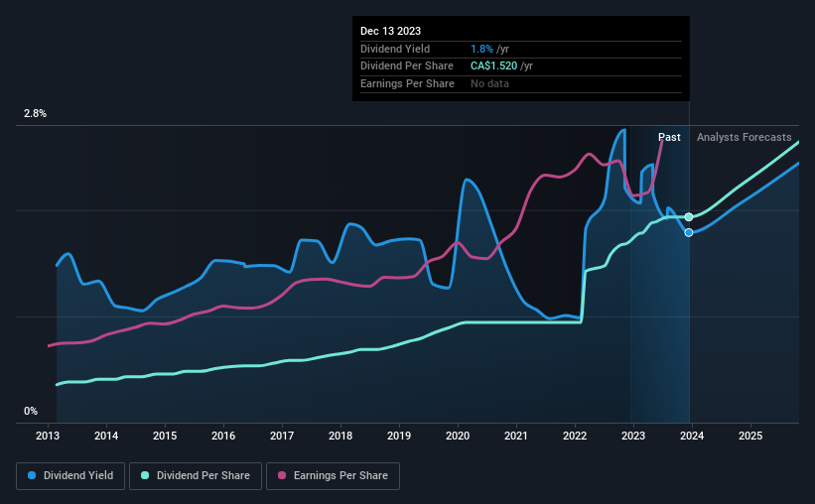Screen dimensions: 815x504
Task: Click the 2017 x-axis label
Action: pos(282,436)
